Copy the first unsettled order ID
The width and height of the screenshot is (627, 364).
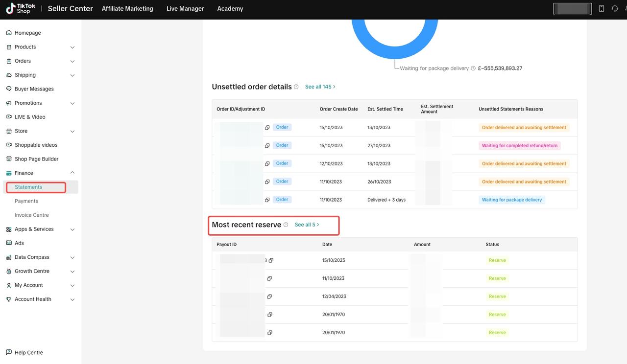coord(267,128)
